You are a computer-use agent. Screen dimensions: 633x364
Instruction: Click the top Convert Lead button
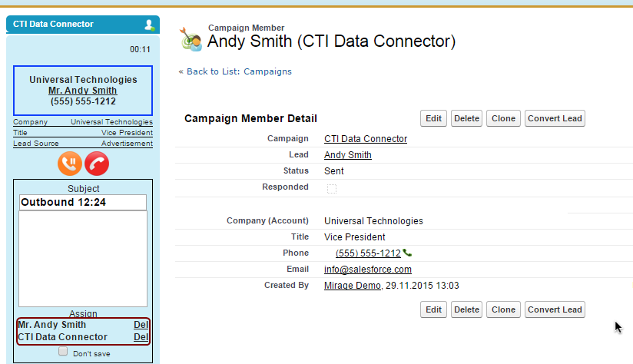pos(555,118)
